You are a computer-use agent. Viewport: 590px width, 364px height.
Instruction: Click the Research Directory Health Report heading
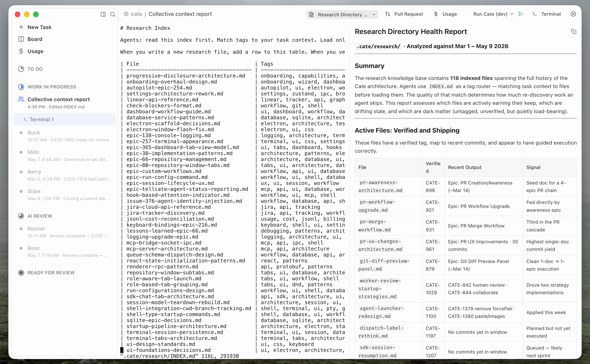tap(411, 32)
